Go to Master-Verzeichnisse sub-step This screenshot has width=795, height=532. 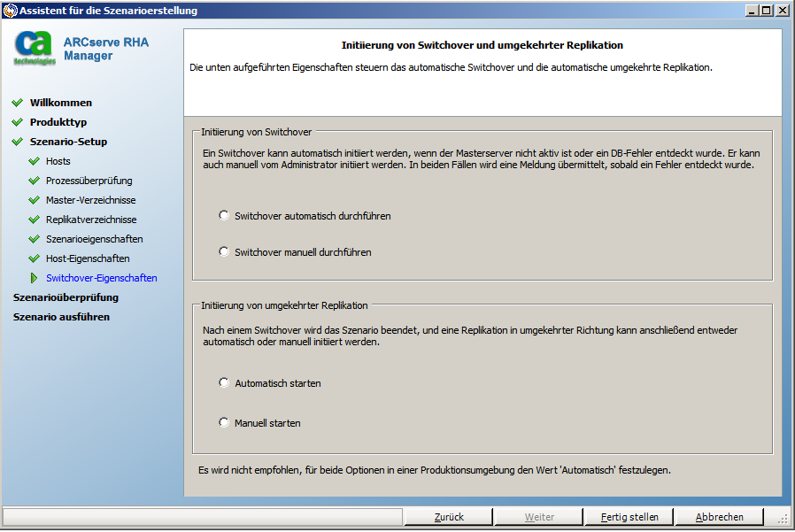pyautogui.click(x=91, y=200)
